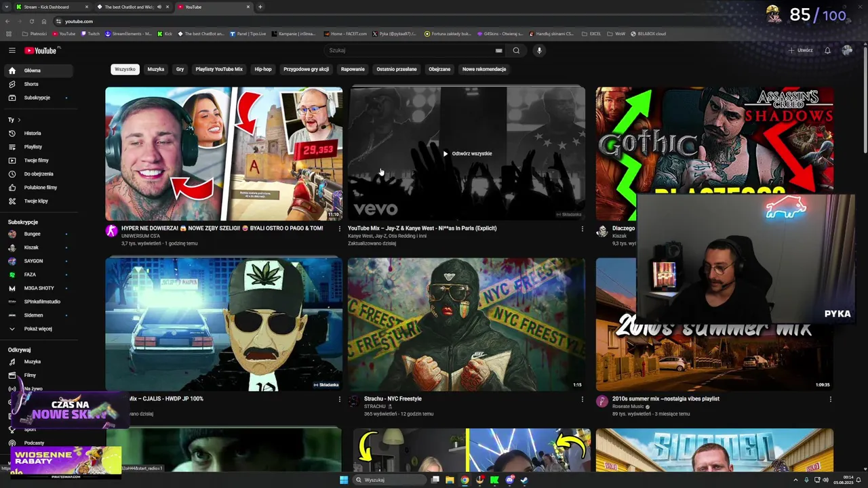The height and width of the screenshot is (488, 868).
Task: Open the Bungee channel subscription
Action: [37, 234]
